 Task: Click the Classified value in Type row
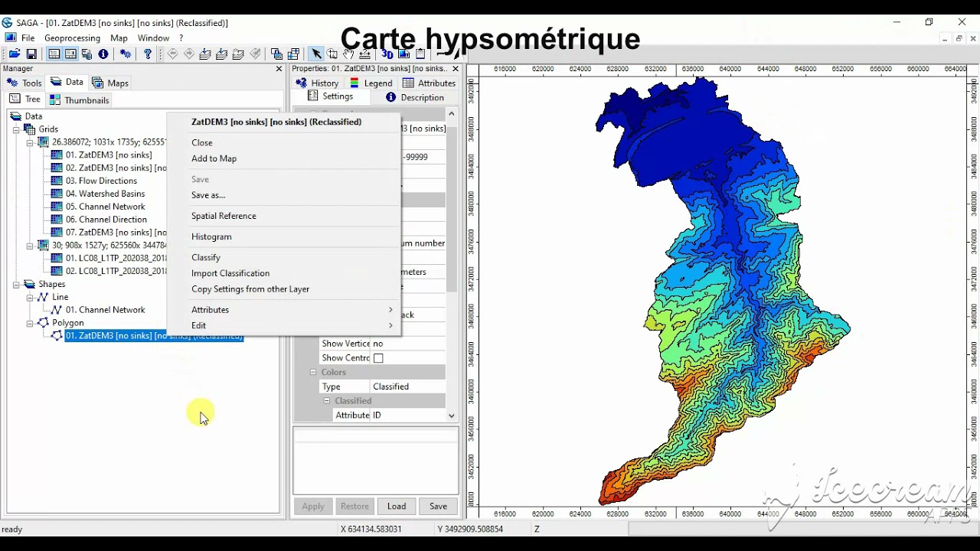click(x=407, y=386)
